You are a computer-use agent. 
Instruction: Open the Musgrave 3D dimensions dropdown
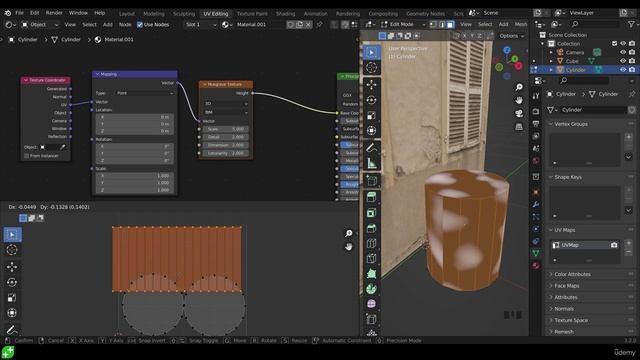226,104
